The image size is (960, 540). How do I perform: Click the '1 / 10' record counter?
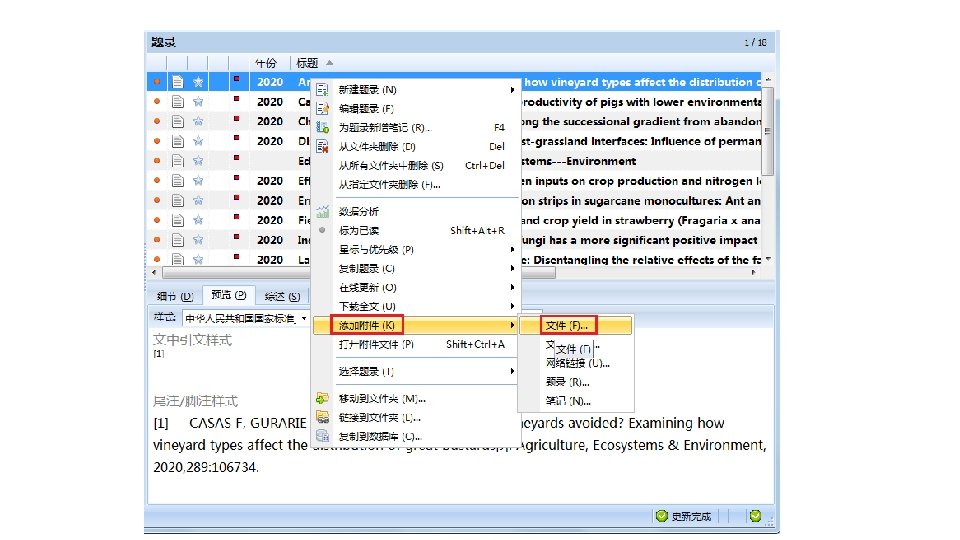[x=755, y=42]
